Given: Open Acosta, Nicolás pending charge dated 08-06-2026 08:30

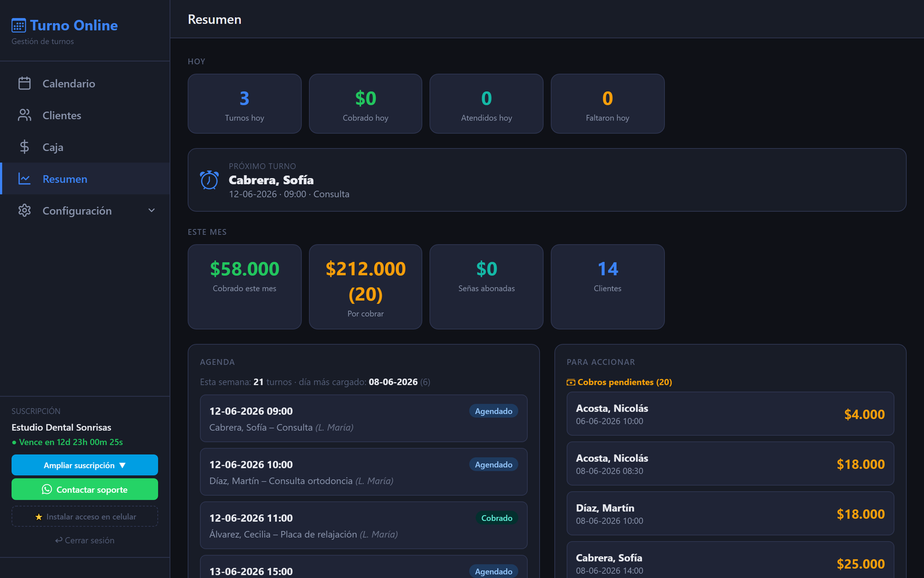Looking at the screenshot, I should point(731,464).
